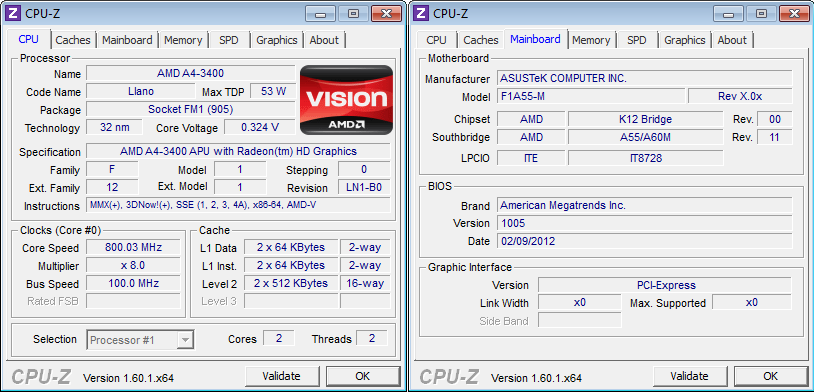This screenshot has width=814, height=392.
Task: Open Caches tab in right window
Action: point(481,40)
